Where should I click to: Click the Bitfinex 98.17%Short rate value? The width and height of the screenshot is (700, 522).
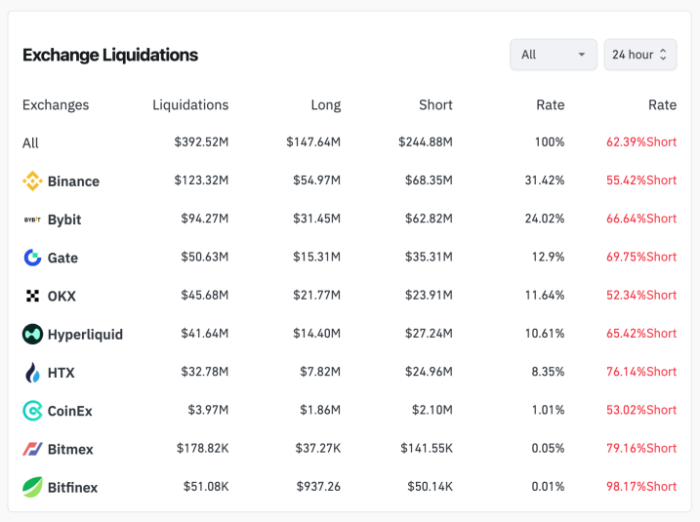point(641,487)
